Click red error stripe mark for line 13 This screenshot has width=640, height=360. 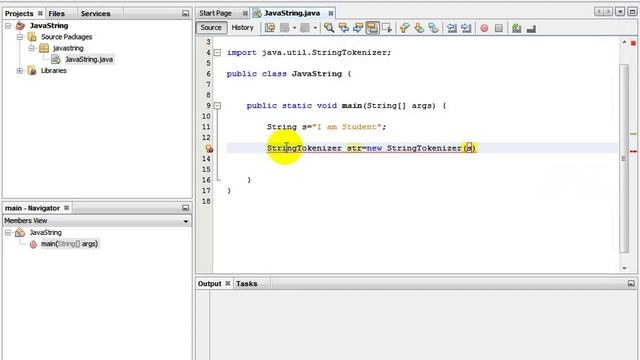click(x=633, y=151)
